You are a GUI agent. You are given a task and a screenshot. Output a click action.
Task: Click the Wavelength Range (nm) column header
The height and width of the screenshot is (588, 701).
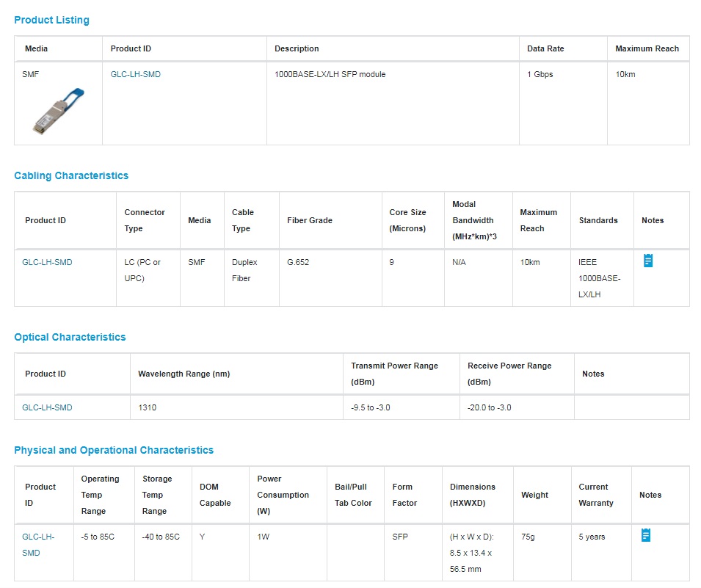(x=184, y=374)
